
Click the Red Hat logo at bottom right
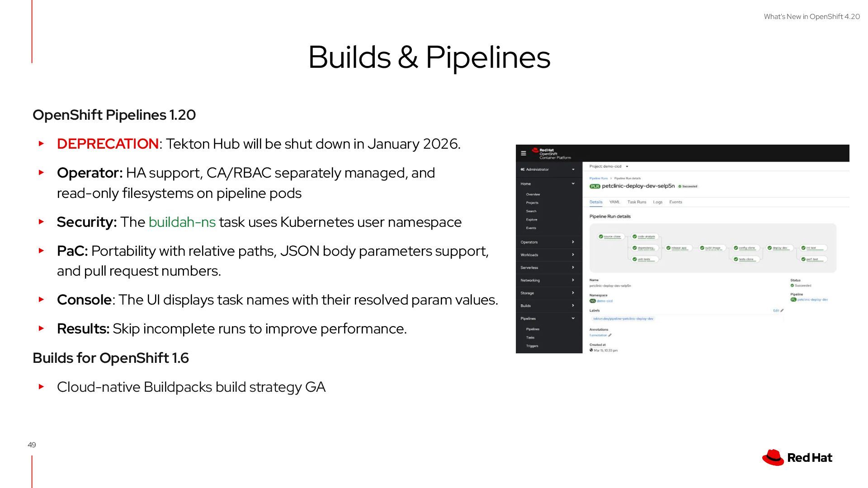(x=797, y=458)
